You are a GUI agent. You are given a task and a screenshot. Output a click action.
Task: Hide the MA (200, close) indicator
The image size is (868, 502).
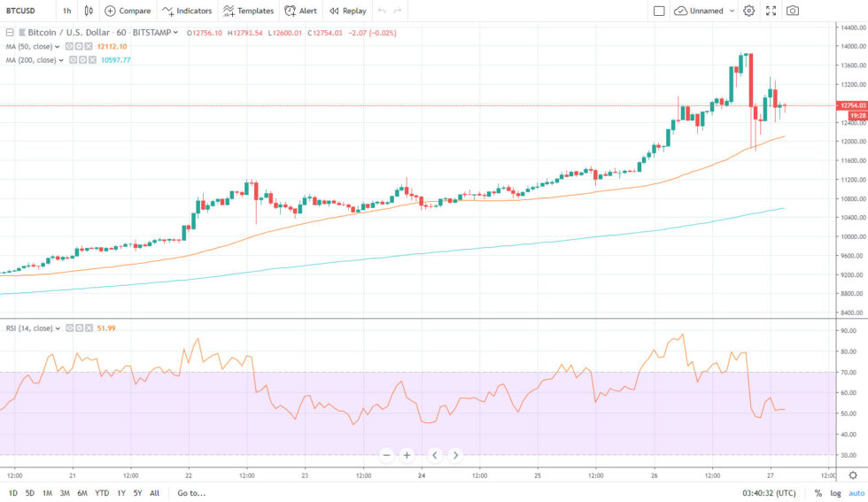(73, 60)
